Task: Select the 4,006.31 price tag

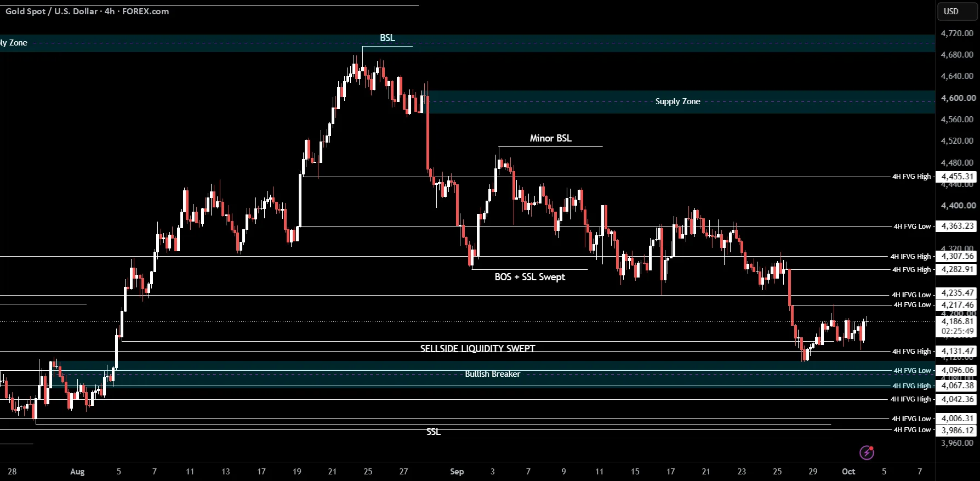Action: (957, 418)
